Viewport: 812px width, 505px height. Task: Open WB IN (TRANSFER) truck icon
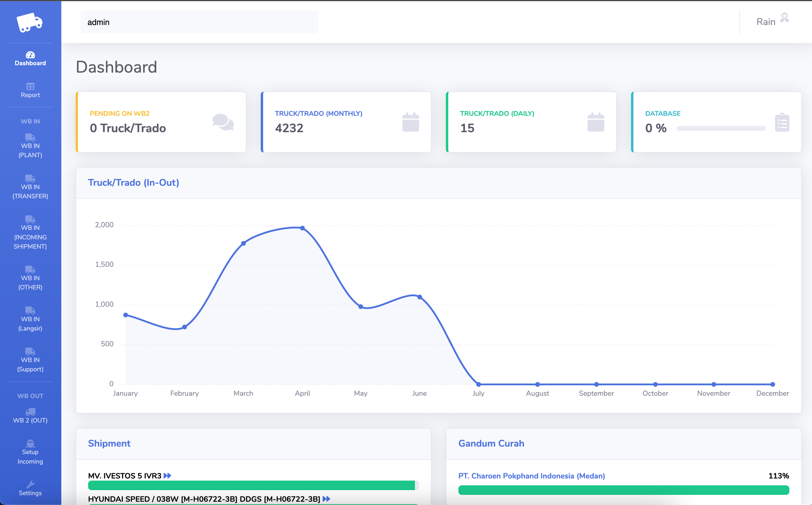coord(30,178)
